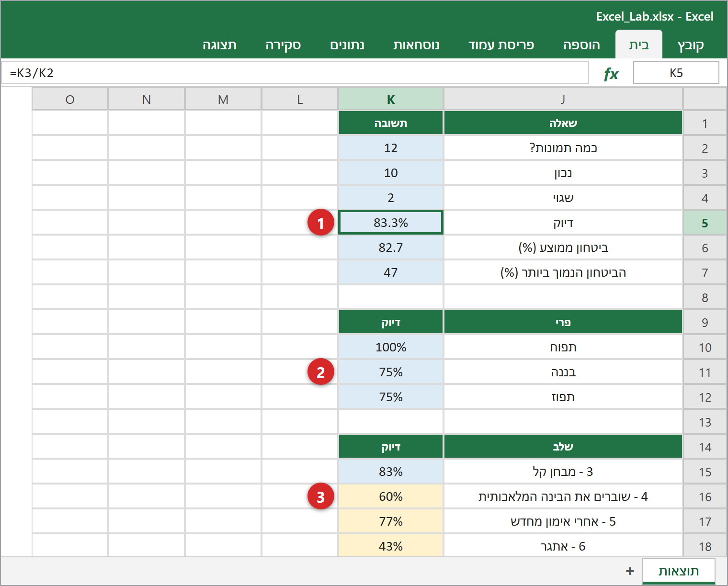Open the תצוגה (View) ribbon tab
The width and height of the screenshot is (728, 586).
pyautogui.click(x=219, y=45)
